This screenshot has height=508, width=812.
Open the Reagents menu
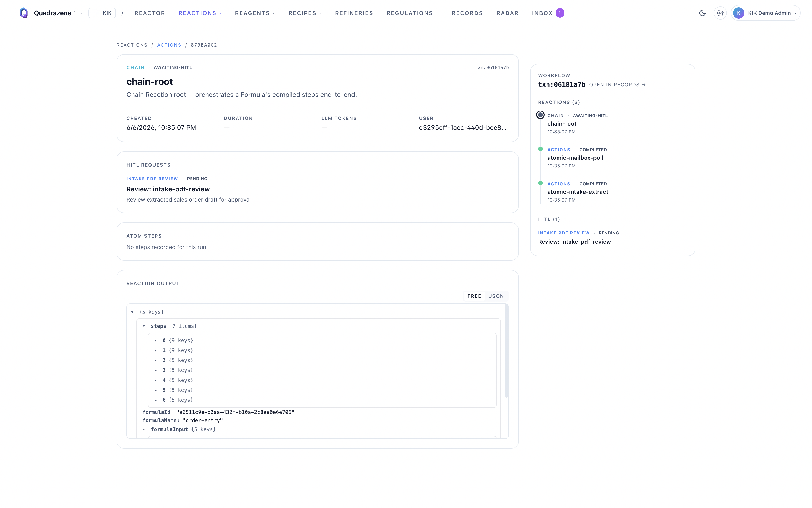(x=255, y=13)
